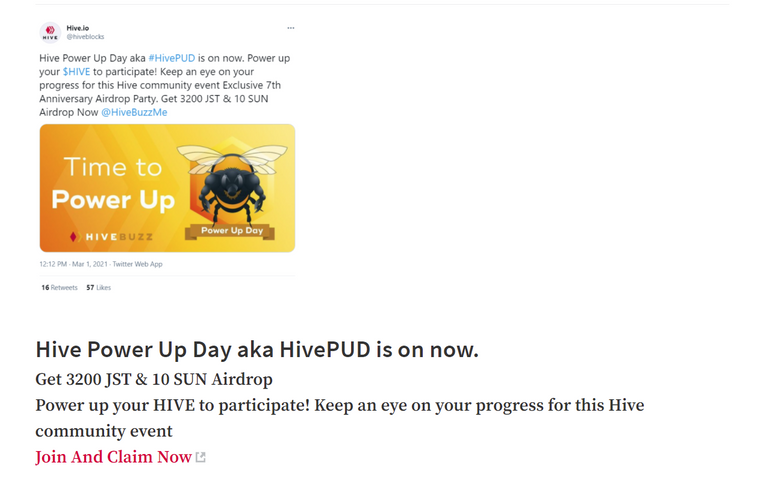Click the Power Up Day ribbon badge
The image size is (768, 502).
click(231, 231)
